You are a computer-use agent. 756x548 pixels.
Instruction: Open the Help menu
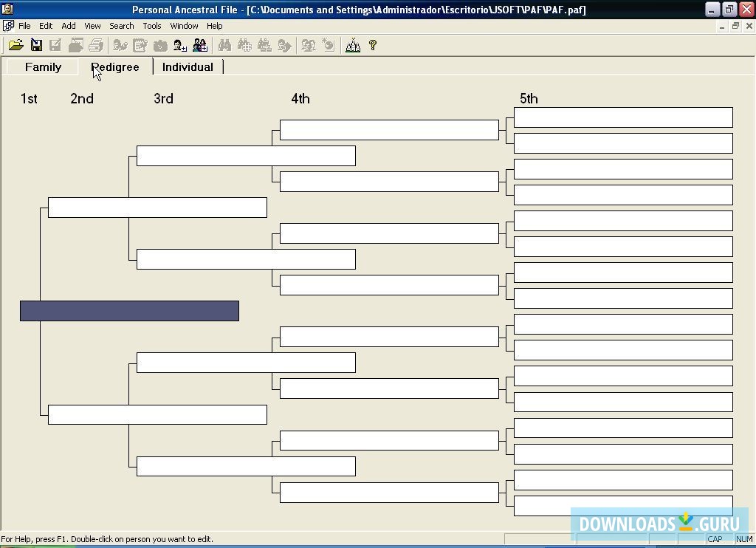215,26
